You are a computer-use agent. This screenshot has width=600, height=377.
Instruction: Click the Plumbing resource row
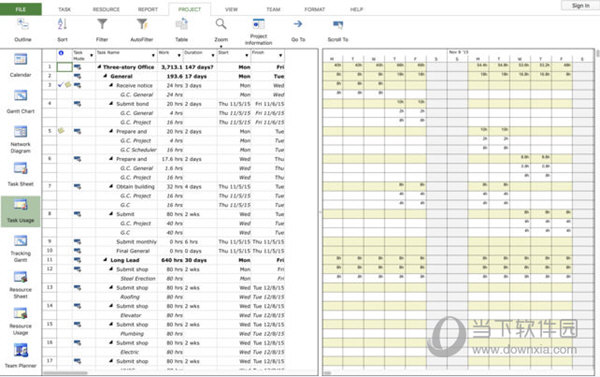132,333
